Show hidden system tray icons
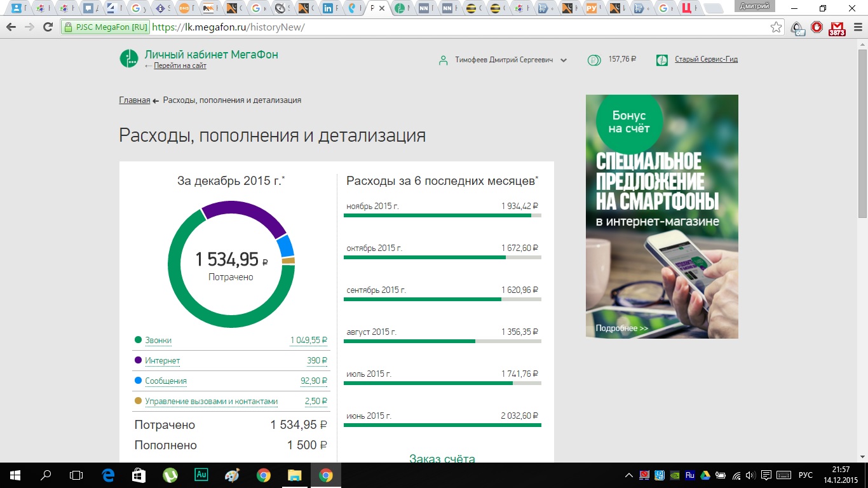Viewport: 868px width, 488px height. [x=629, y=475]
